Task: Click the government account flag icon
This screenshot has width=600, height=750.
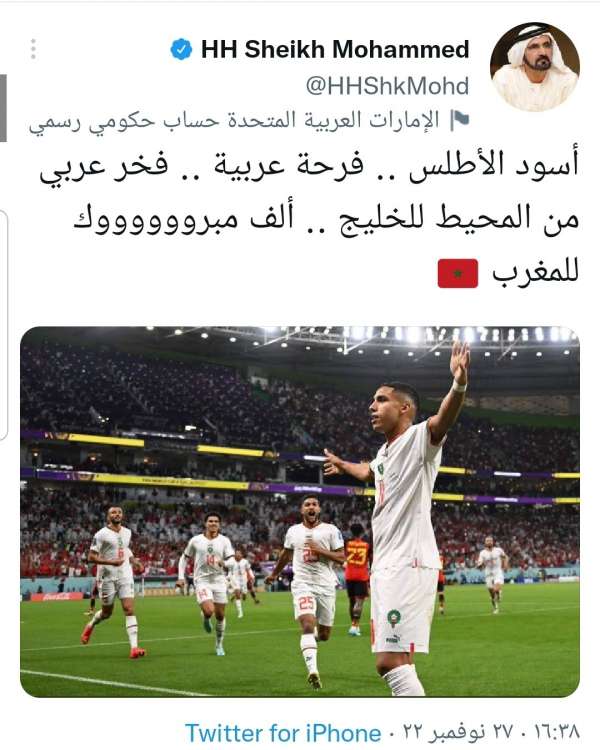Action: pyautogui.click(x=460, y=121)
